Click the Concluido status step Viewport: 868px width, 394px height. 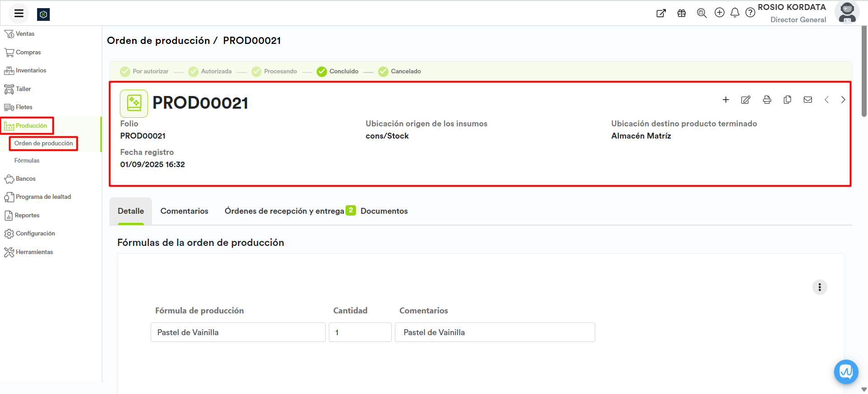pyautogui.click(x=337, y=72)
